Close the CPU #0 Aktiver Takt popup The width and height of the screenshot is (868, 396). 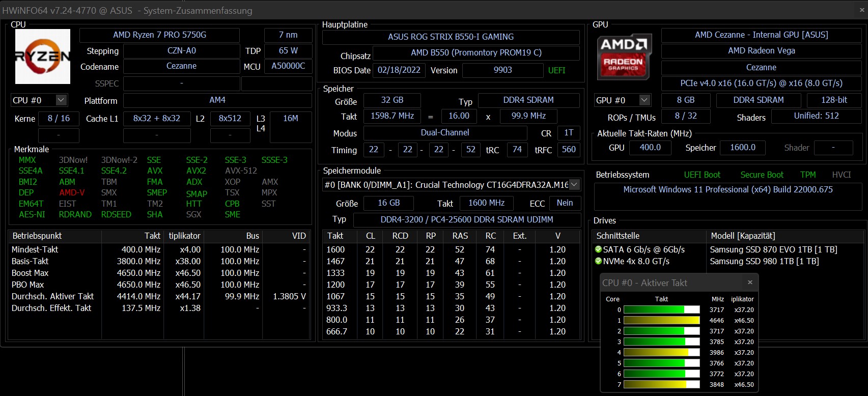click(750, 282)
